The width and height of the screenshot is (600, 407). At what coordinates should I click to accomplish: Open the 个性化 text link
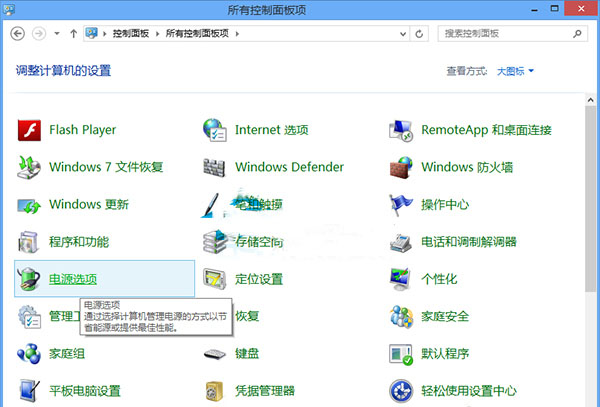439,279
